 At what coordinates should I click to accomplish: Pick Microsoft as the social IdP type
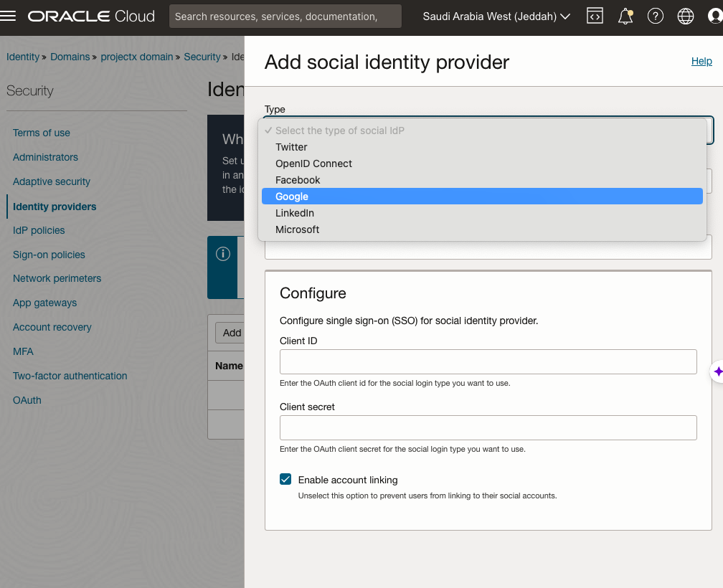297,229
